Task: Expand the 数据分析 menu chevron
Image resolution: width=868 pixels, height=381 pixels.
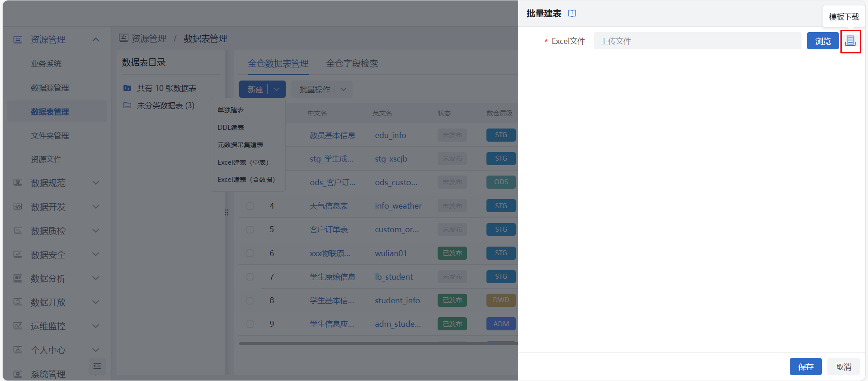Action: tap(96, 278)
